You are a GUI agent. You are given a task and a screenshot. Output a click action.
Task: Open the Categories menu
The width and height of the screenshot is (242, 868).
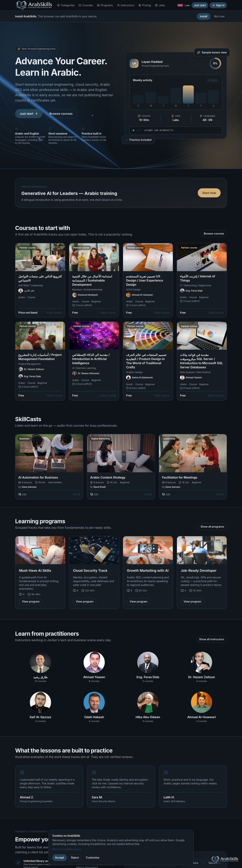pos(66,5)
